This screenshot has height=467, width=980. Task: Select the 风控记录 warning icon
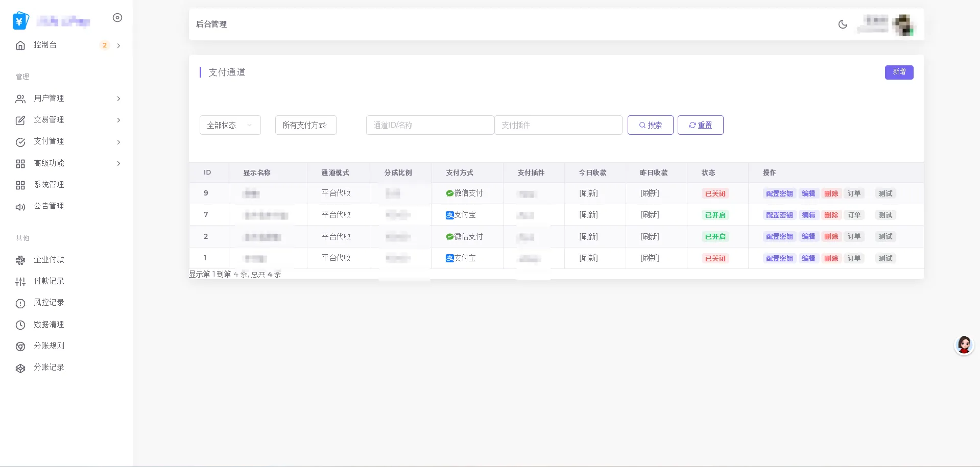point(20,303)
